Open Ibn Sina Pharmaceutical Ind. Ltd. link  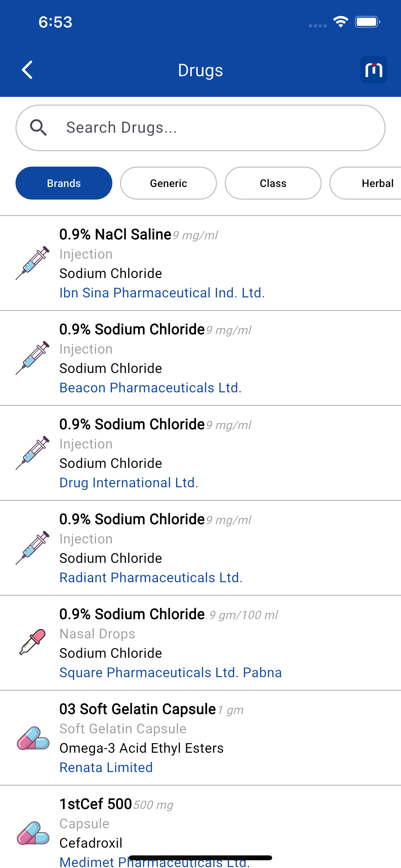click(162, 293)
